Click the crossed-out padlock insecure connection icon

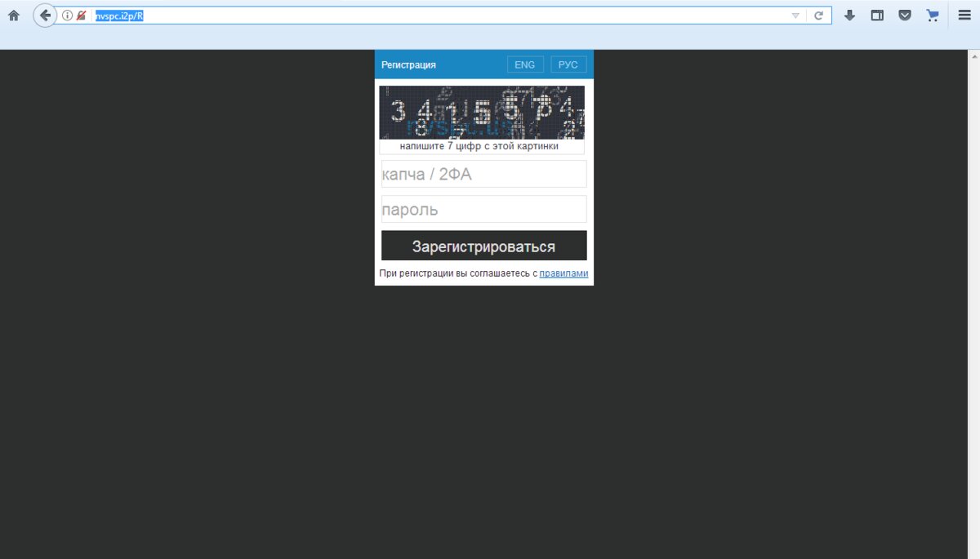[x=81, y=16]
